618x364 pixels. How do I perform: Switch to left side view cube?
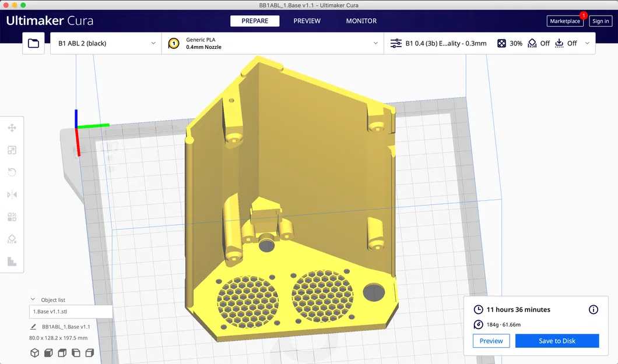click(76, 353)
